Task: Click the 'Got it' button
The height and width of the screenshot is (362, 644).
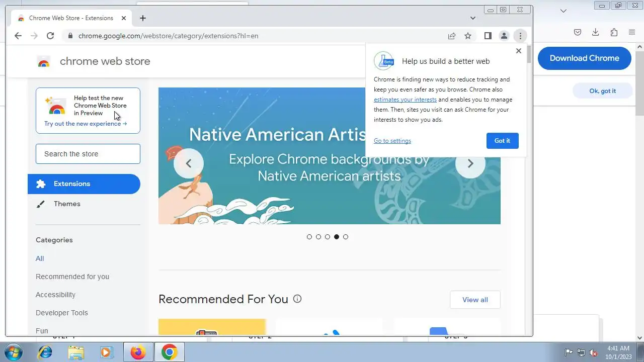Action: coord(502,141)
